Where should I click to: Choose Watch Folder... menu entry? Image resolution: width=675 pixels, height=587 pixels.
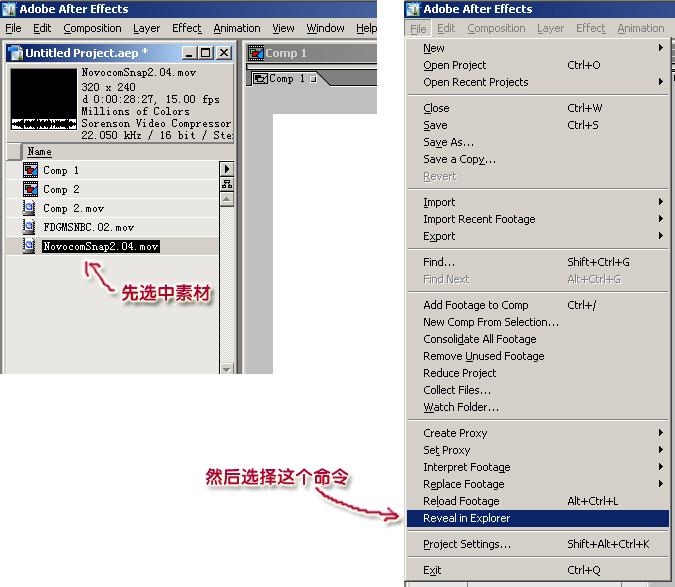(538, 407)
